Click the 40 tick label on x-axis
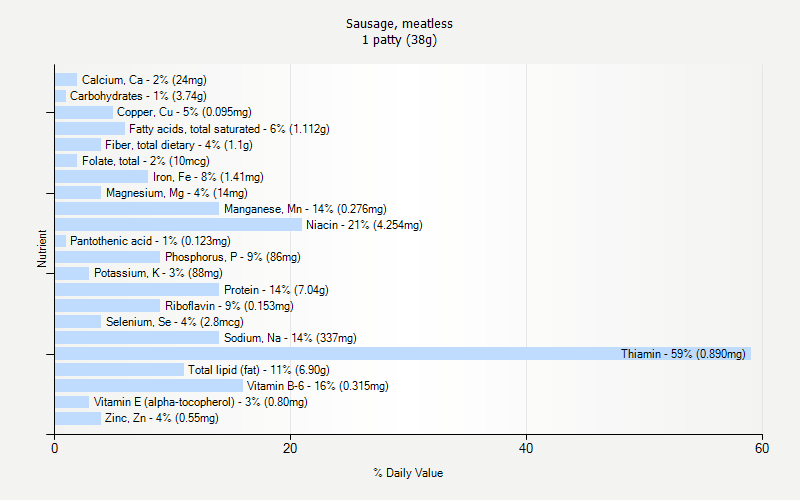The height and width of the screenshot is (500, 800). (526, 448)
